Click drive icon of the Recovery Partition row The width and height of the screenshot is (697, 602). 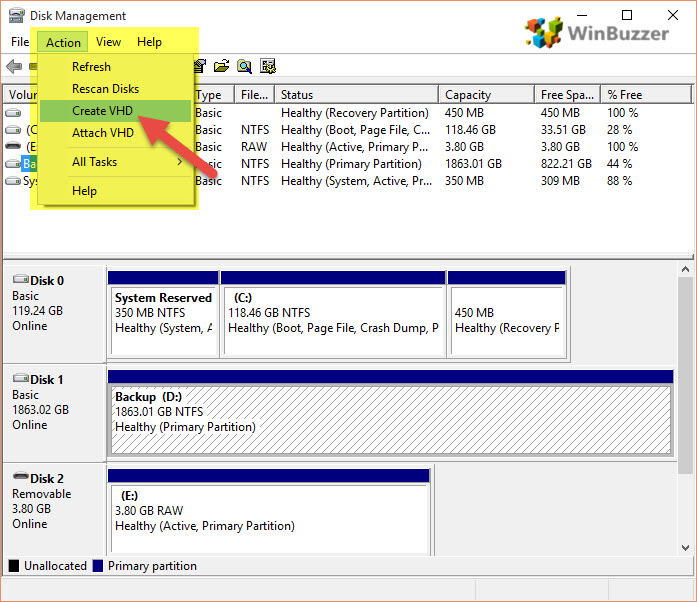13,113
